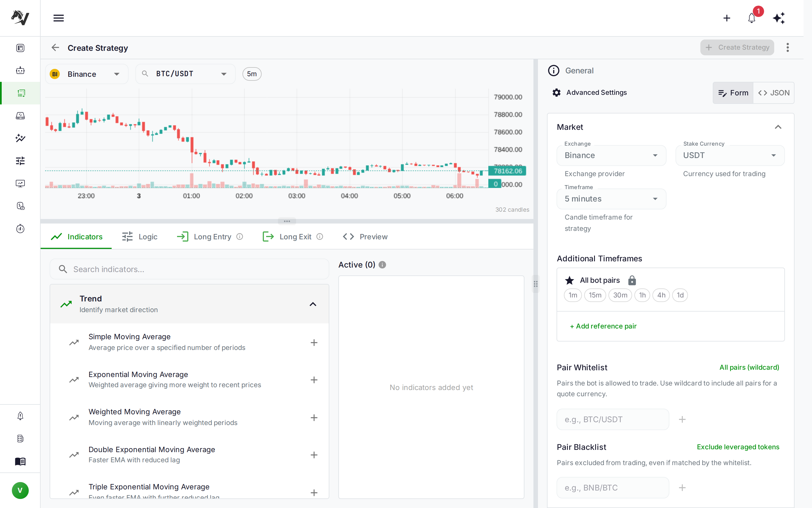This screenshot has width=812, height=508.
Task: Open the Timeframe 5 minutes dropdown
Action: click(x=611, y=199)
